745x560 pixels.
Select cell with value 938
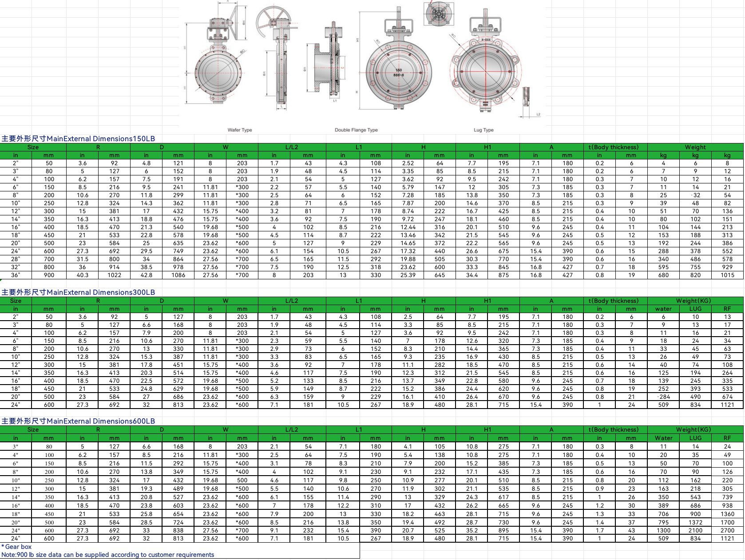click(727, 505)
